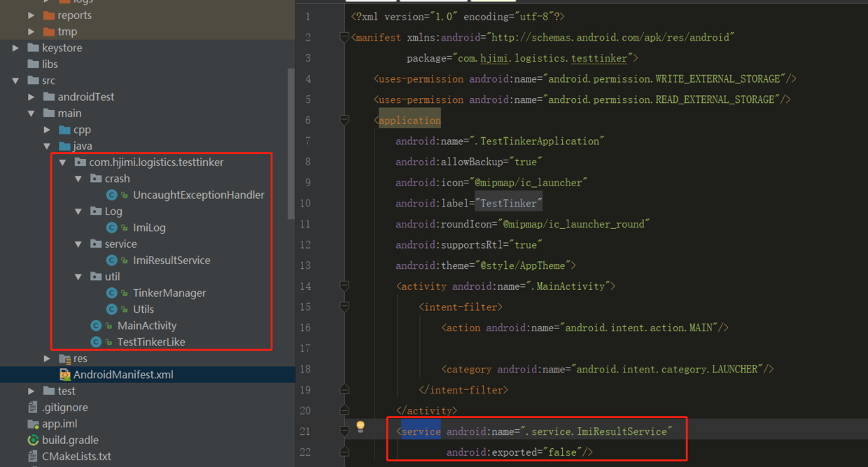
Task: Click the libs folder icon
Action: [33, 64]
